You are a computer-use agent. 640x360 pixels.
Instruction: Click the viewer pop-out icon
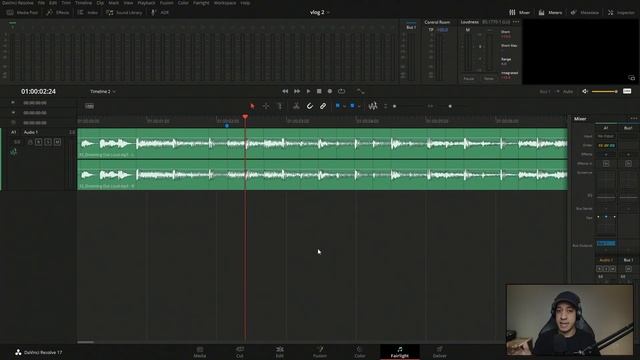(631, 78)
